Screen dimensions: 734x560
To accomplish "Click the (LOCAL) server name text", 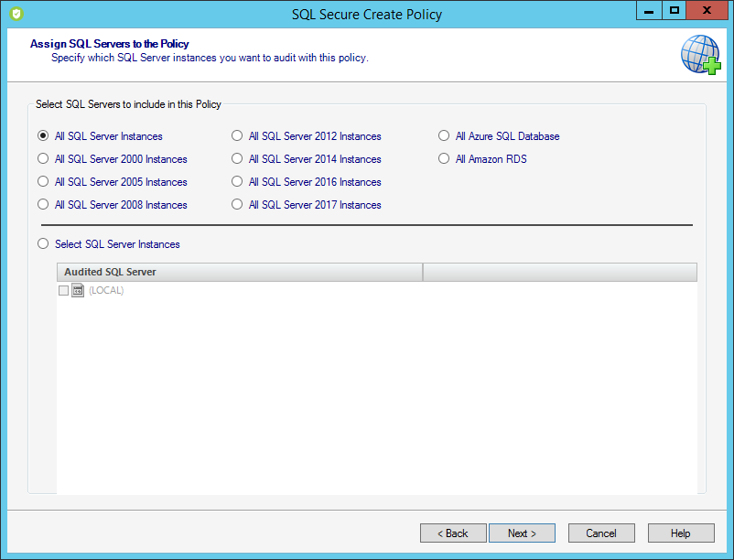I will click(106, 291).
